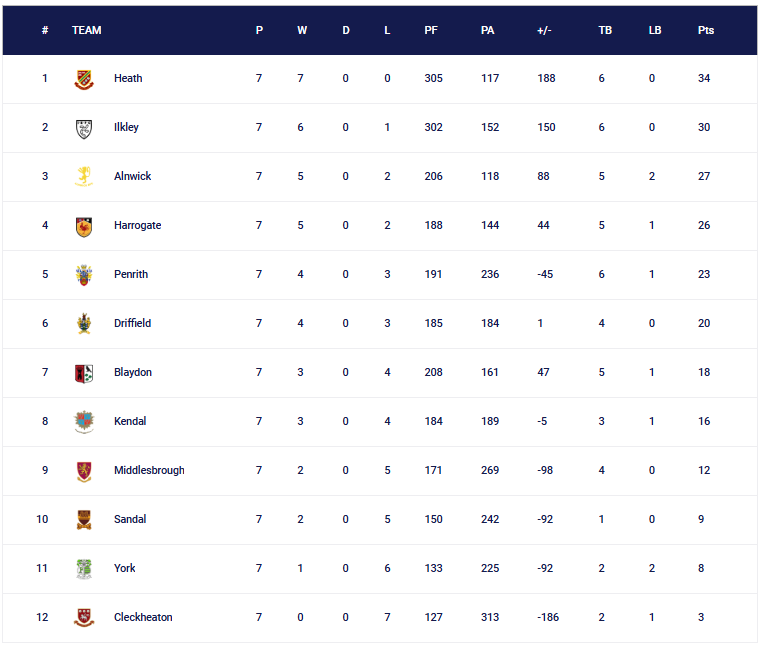This screenshot has height=651, width=763.
Task: Open the Middlesbrough team name link
Action: pos(149,470)
